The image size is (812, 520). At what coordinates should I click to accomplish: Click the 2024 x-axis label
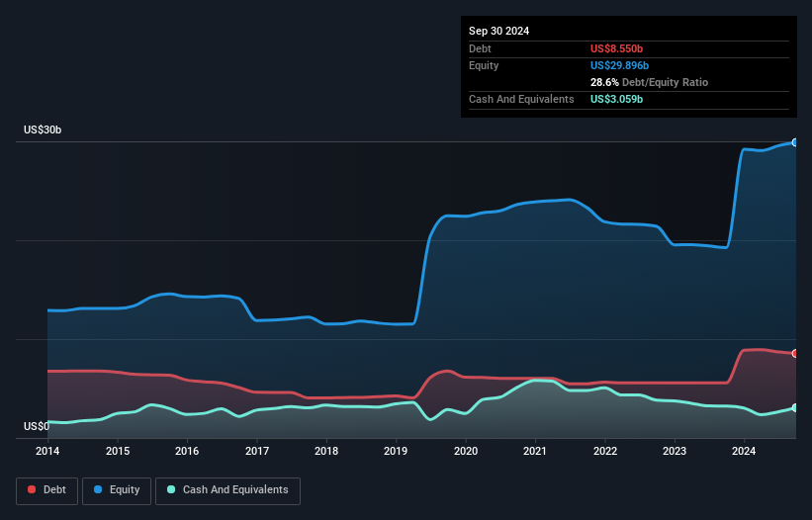click(744, 451)
